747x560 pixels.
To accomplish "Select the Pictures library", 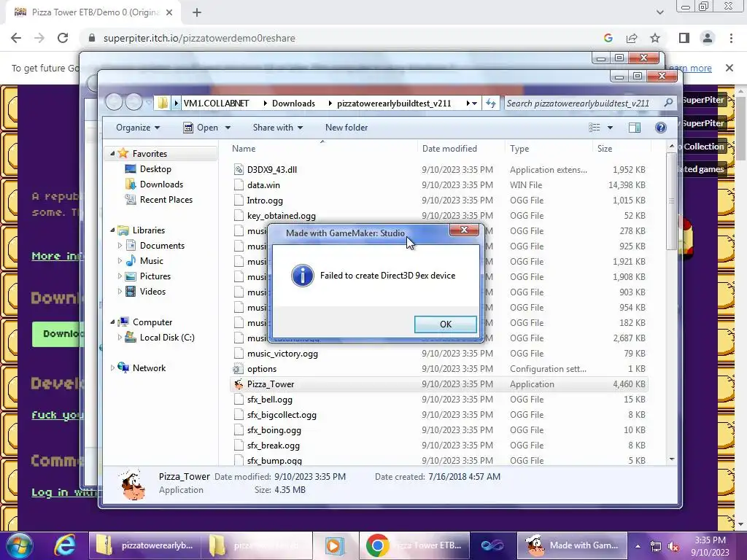I will (x=155, y=276).
